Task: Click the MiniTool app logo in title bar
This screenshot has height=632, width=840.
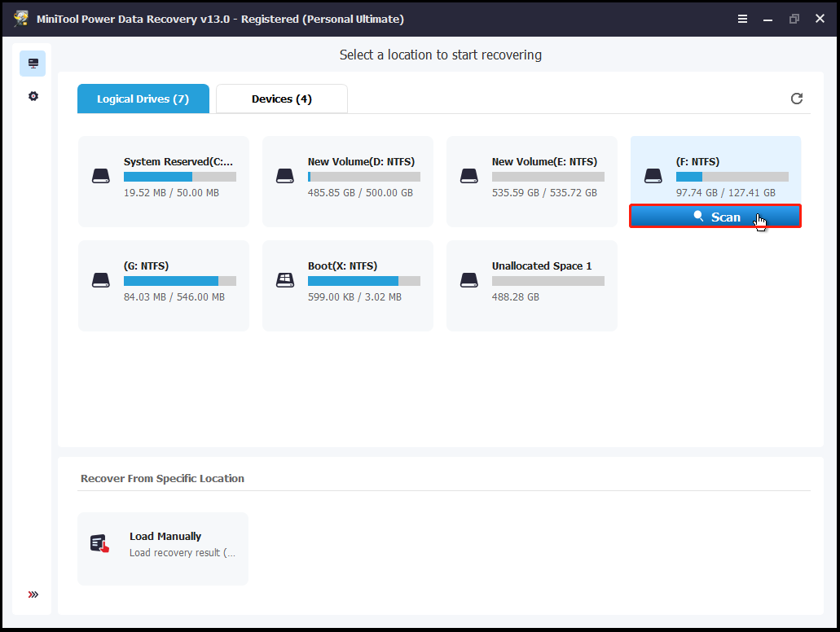Action: coord(21,19)
